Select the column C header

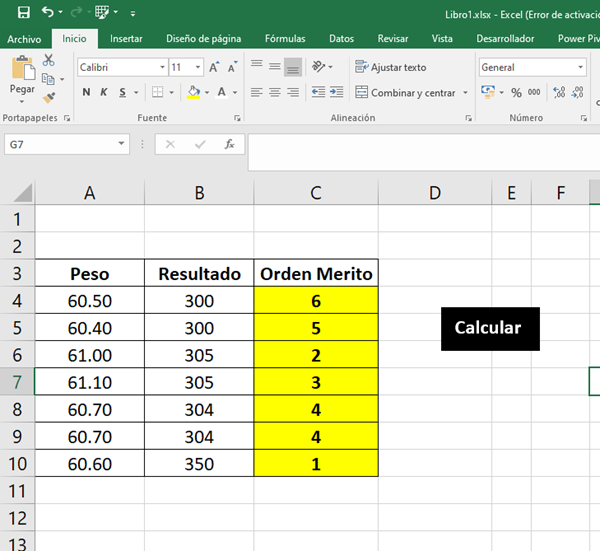[316, 193]
